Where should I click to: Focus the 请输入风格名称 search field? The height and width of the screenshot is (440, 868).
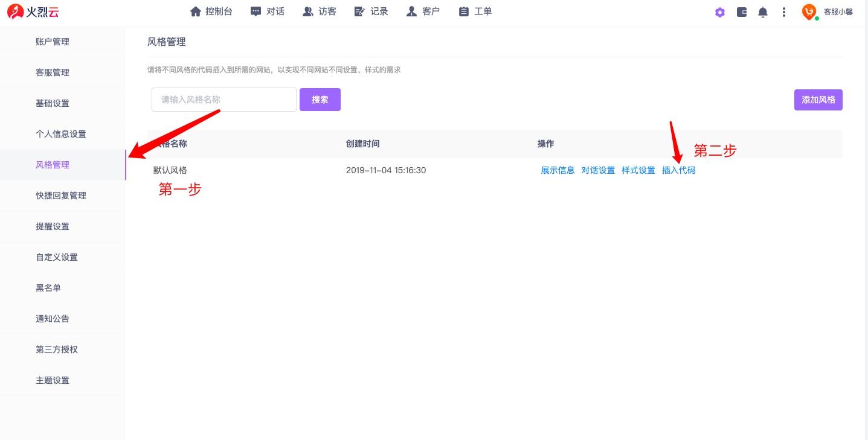click(x=223, y=100)
